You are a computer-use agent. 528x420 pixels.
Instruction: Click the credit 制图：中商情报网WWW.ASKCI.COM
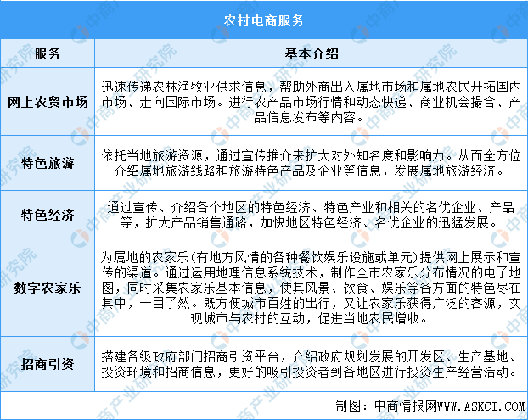click(x=430, y=406)
